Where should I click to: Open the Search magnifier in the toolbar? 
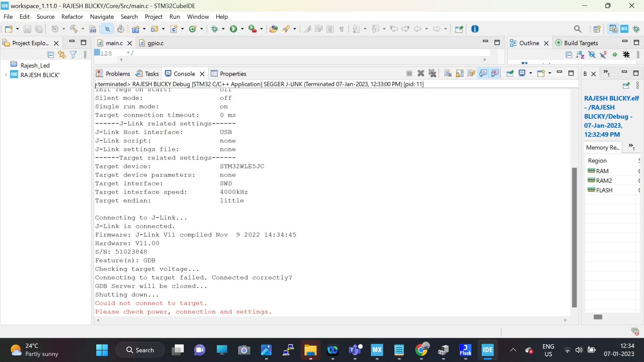tap(578, 29)
